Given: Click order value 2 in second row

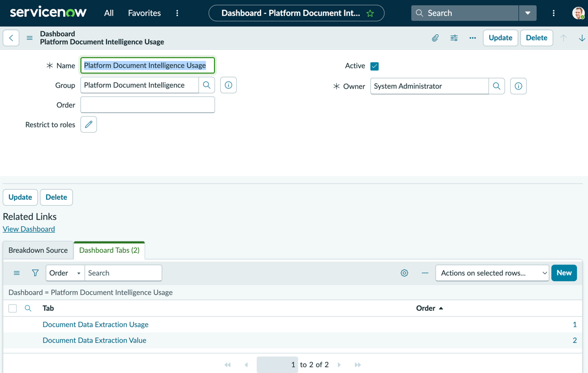Looking at the screenshot, I should click(575, 340).
